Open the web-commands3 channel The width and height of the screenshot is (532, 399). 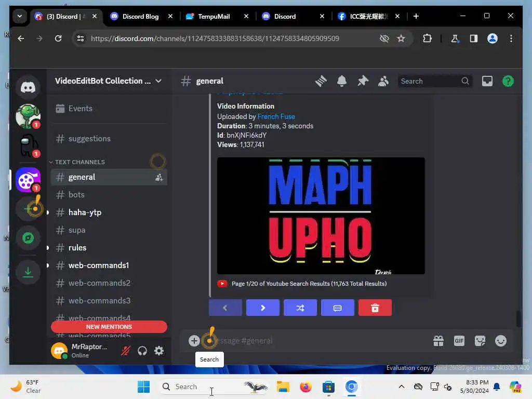[x=109, y=301]
